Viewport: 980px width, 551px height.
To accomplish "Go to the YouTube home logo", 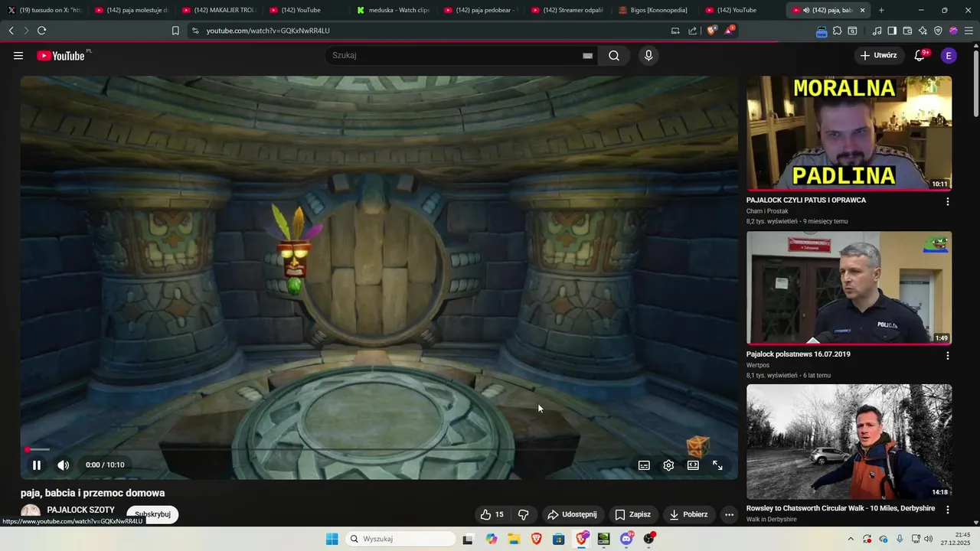I will [61, 55].
